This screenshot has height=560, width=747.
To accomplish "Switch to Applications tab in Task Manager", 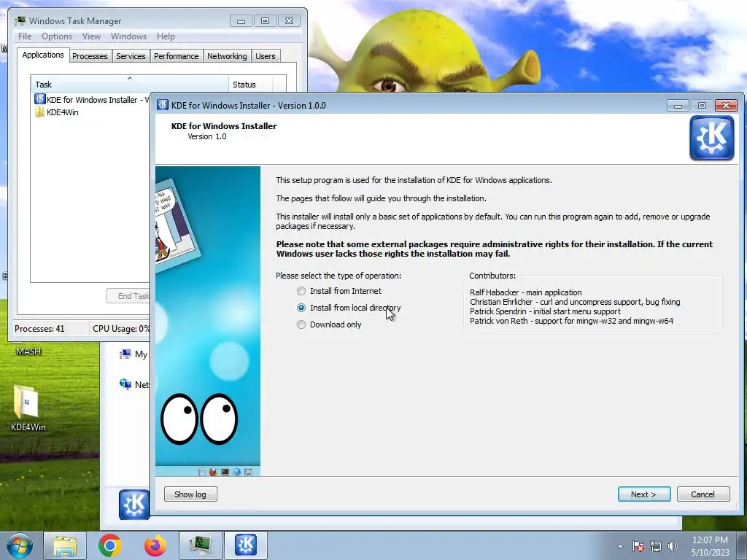I will pos(43,55).
